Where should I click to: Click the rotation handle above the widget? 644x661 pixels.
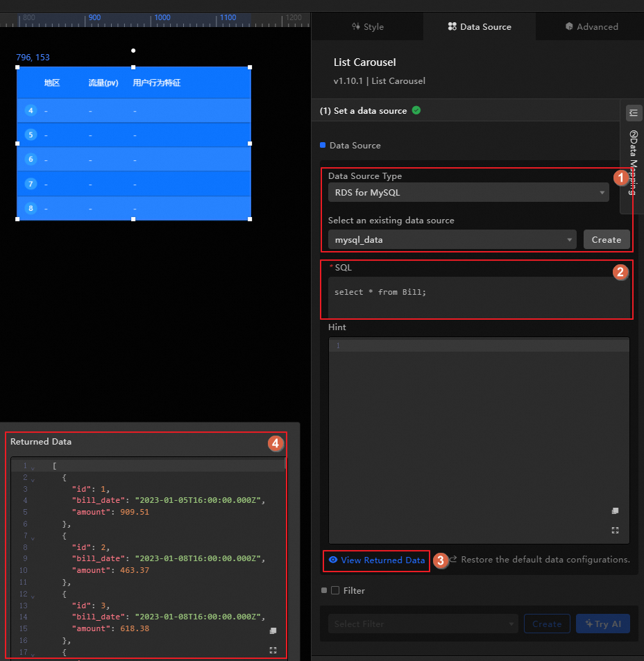point(133,51)
